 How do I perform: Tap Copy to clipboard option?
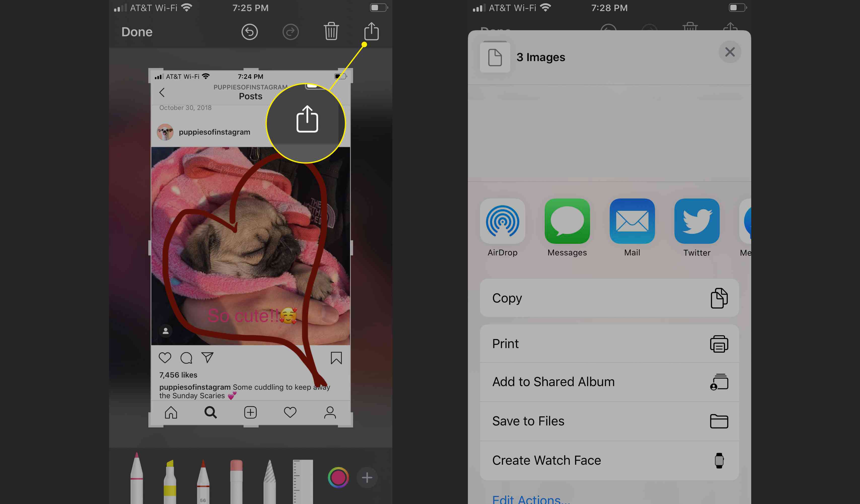(609, 298)
